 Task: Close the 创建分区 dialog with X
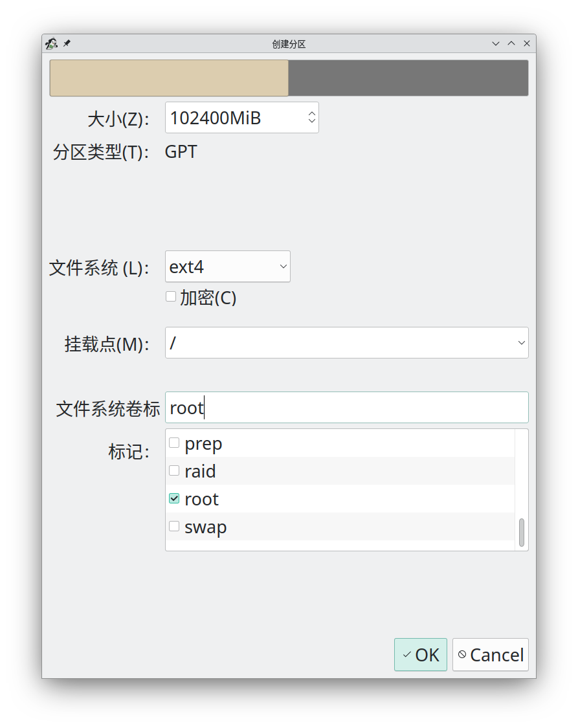coord(527,43)
